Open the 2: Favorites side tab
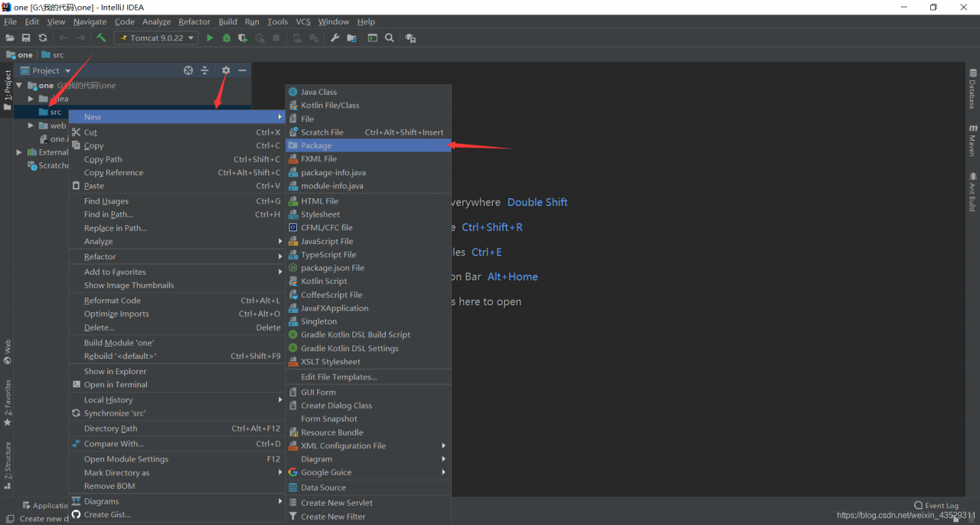 [x=8, y=403]
